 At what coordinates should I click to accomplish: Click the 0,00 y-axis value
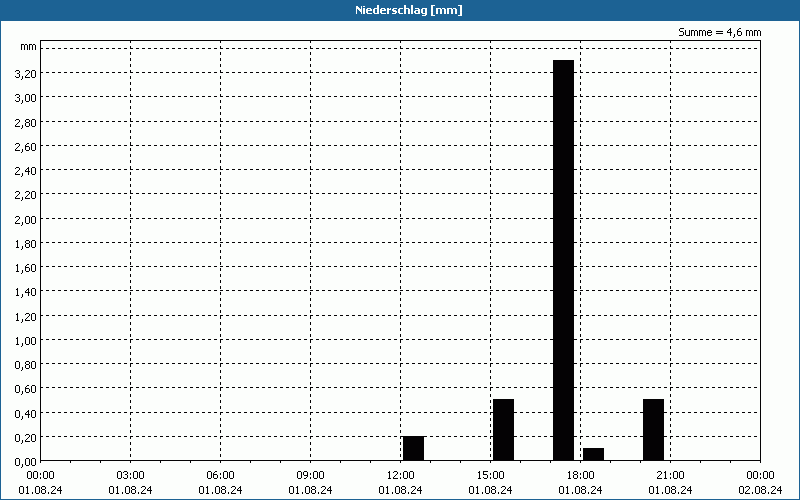(26, 462)
